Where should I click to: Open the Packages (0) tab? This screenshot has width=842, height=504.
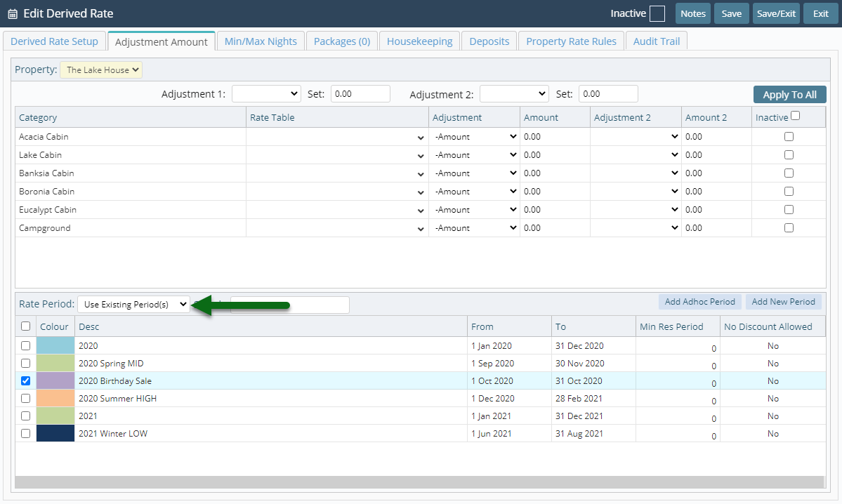coord(342,41)
